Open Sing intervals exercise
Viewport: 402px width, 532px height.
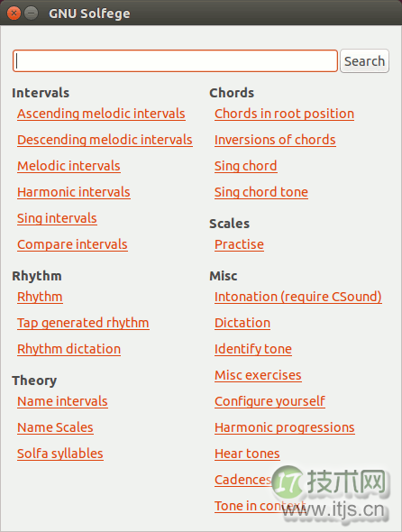[x=57, y=218]
